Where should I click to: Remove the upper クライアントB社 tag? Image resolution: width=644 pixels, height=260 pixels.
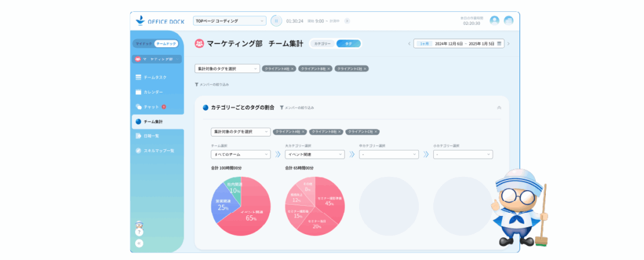click(x=328, y=69)
